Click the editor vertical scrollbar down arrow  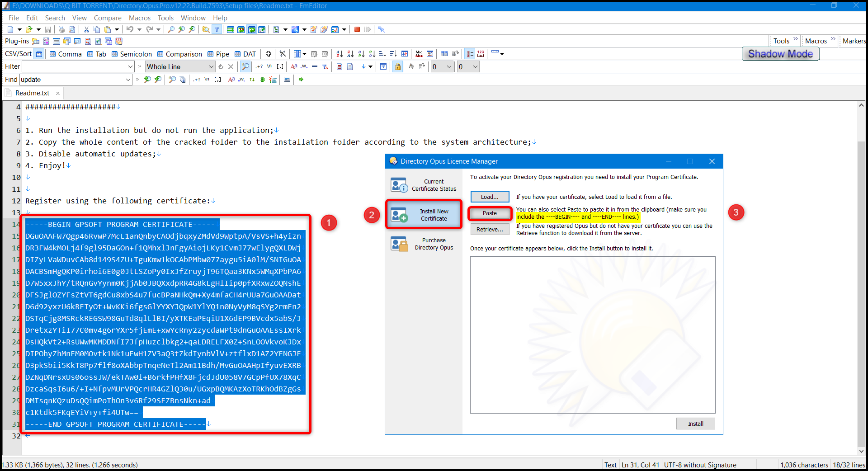pyautogui.click(x=861, y=451)
